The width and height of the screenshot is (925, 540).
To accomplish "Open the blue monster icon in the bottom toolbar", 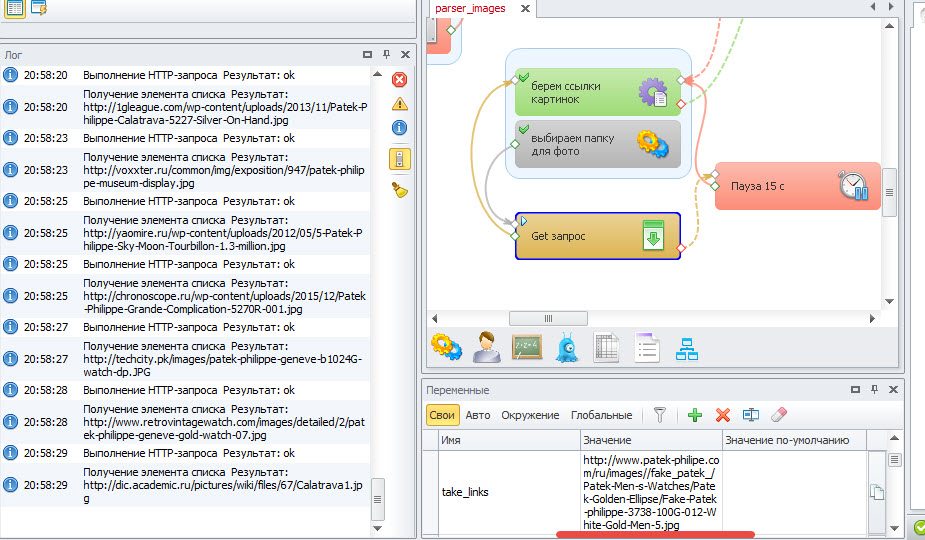I will click(x=568, y=347).
